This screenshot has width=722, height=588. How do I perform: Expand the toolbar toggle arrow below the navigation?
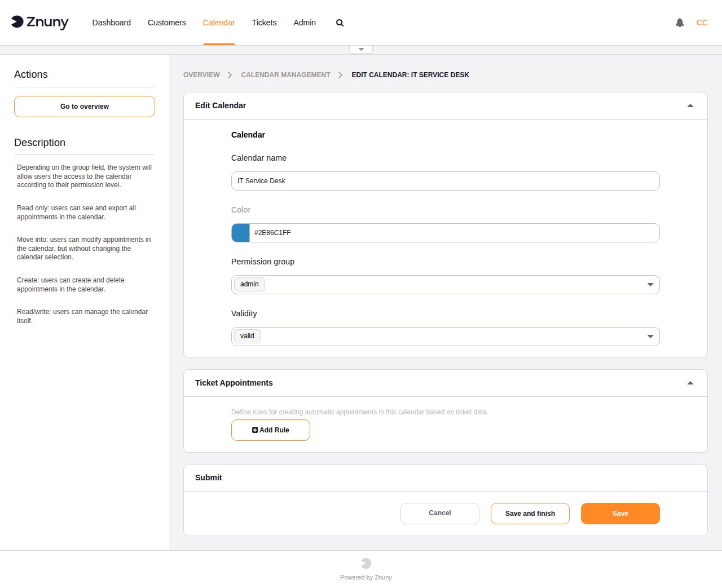pyautogui.click(x=361, y=49)
